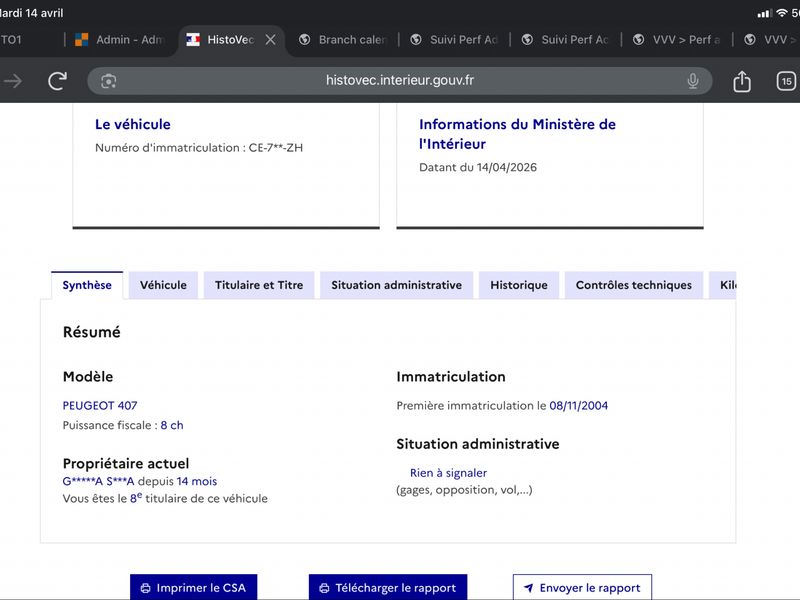Click the histovec.interieur.gouv.fr address bar
800x600 pixels.
click(400, 81)
